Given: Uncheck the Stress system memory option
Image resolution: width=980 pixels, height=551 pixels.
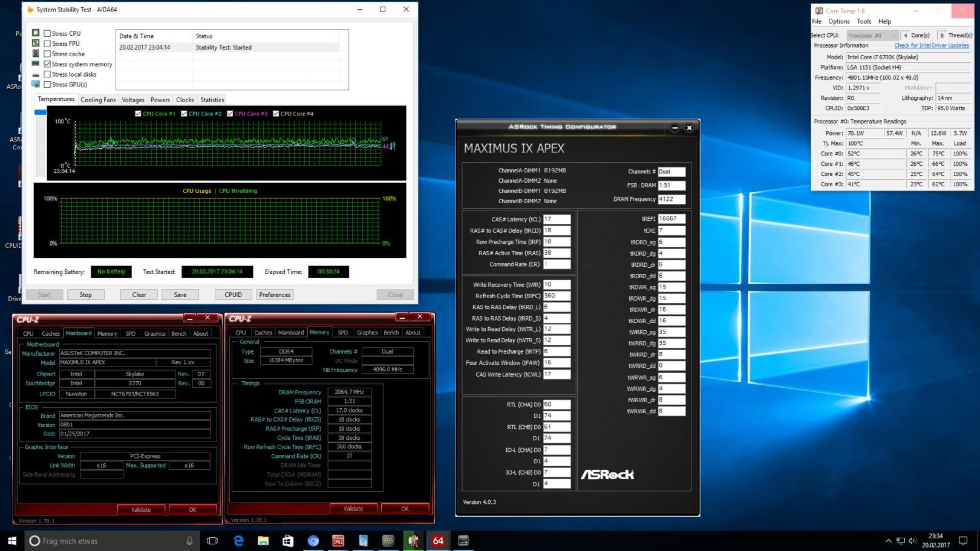Looking at the screenshot, I should click(47, 64).
